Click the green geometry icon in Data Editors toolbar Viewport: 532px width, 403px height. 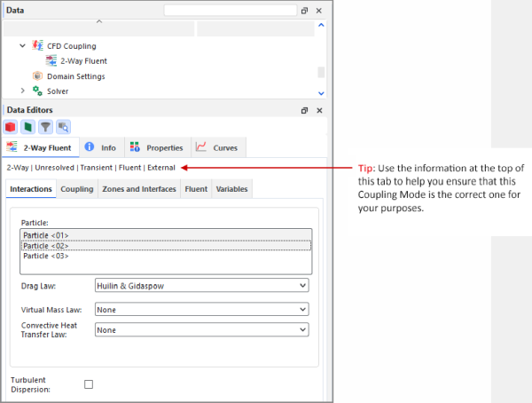tap(27, 127)
